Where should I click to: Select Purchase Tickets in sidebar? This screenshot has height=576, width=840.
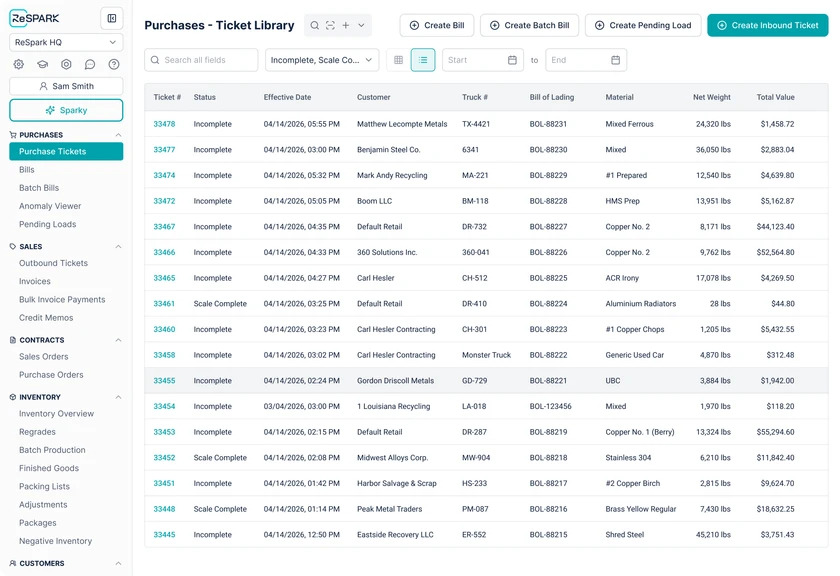(66, 152)
